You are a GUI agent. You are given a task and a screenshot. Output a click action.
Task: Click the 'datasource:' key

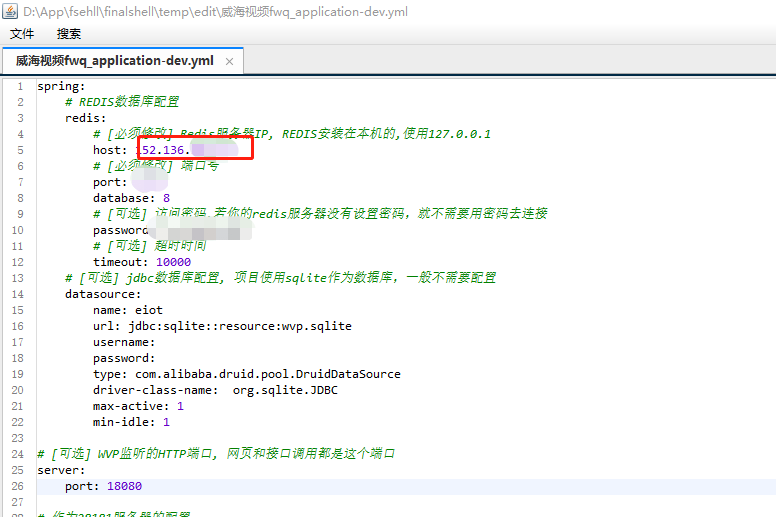(103, 294)
